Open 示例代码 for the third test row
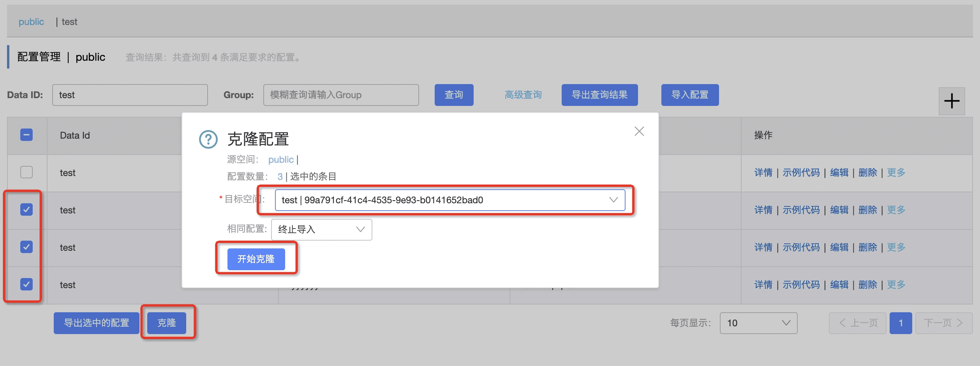980x366 pixels. pos(801,247)
